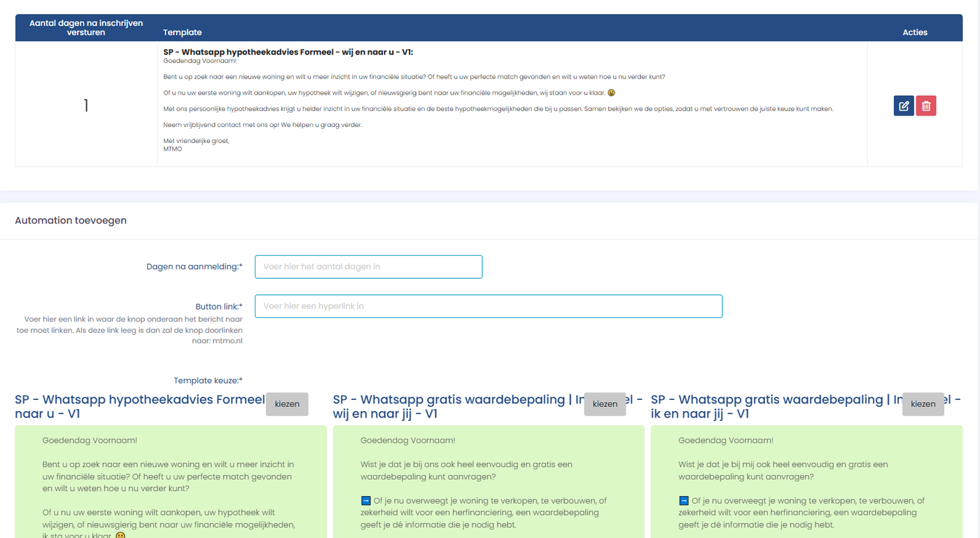The height and width of the screenshot is (538, 980).
Task: Click the arrow emoji in the 'wij en naar jij' preview
Action: click(x=365, y=501)
